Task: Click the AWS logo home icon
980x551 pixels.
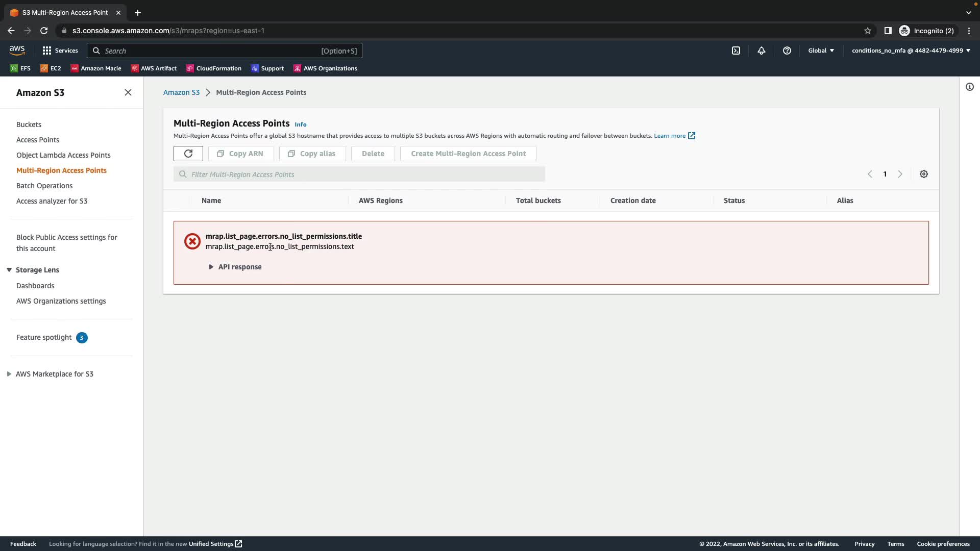Action: (x=17, y=51)
